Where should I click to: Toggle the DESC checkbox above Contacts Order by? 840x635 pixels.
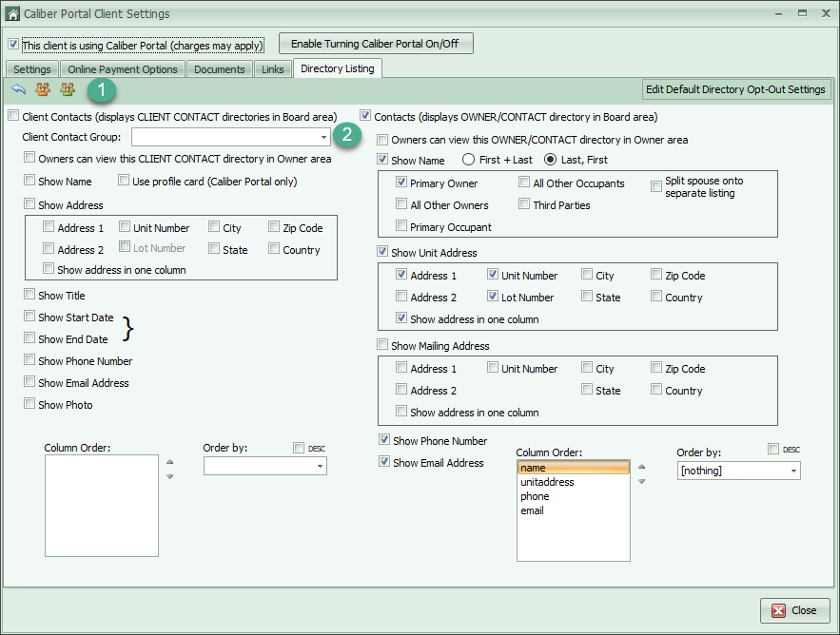773,449
